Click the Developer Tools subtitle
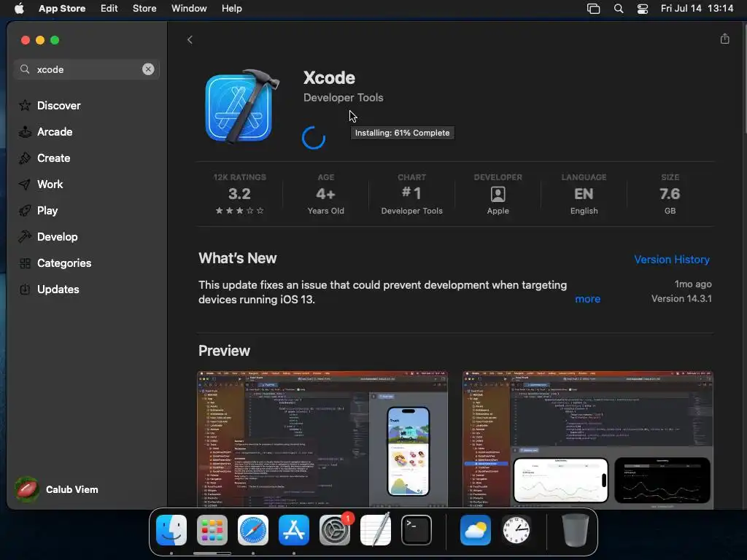Viewport: 747px width, 560px height. [x=344, y=98]
